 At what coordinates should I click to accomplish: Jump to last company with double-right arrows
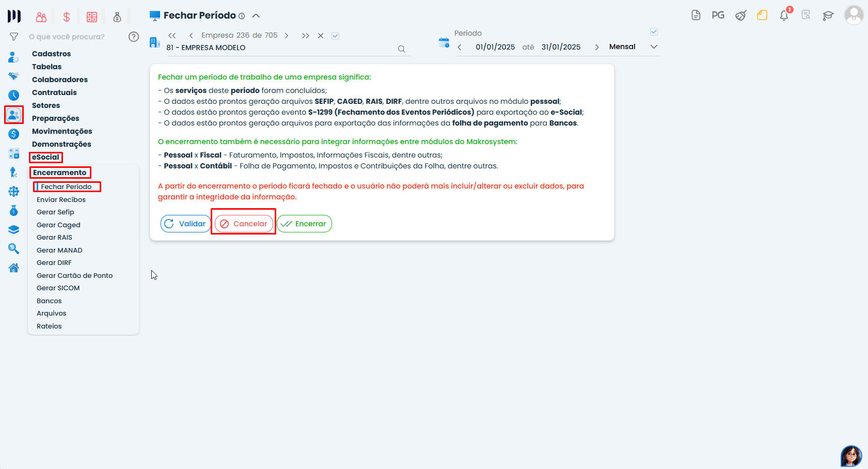pyautogui.click(x=306, y=36)
